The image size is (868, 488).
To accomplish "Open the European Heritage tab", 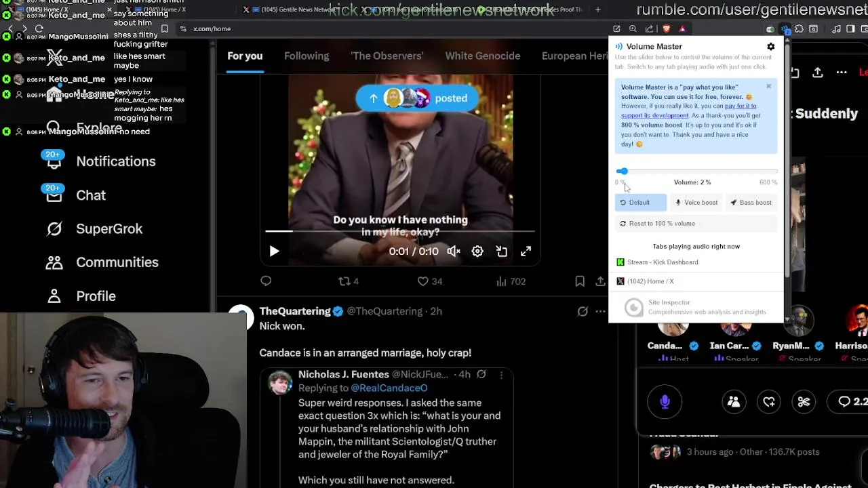I will coord(575,56).
